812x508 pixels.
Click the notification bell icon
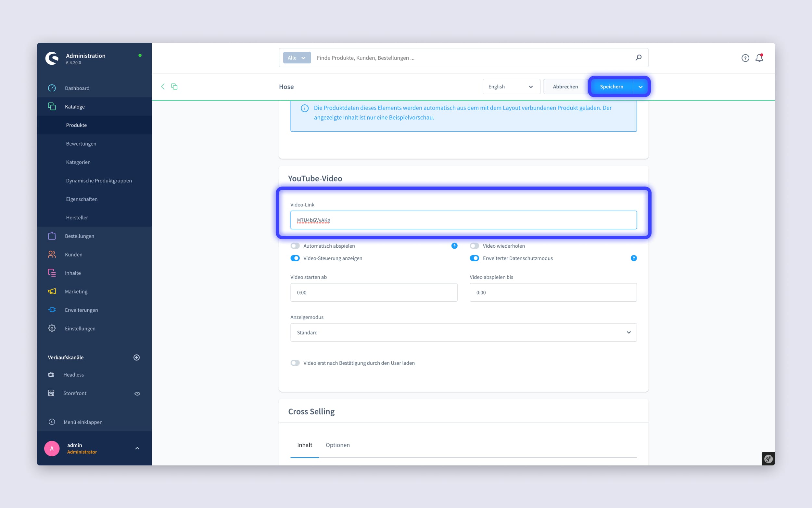pos(759,58)
